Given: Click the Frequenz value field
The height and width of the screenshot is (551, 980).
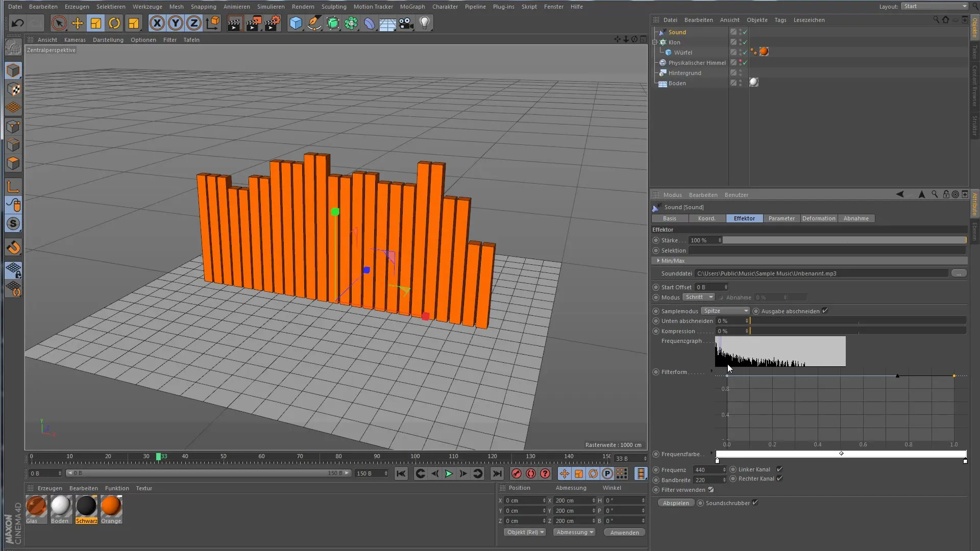Looking at the screenshot, I should 709,470.
